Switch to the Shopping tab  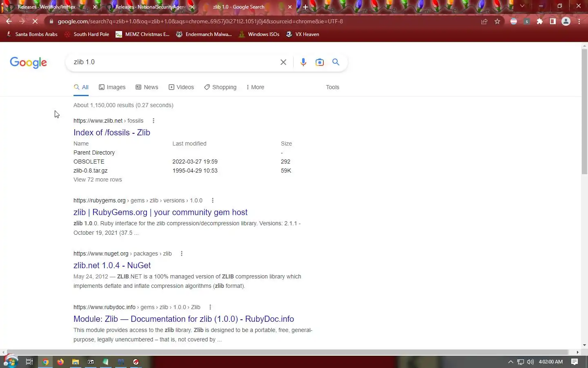point(220,87)
